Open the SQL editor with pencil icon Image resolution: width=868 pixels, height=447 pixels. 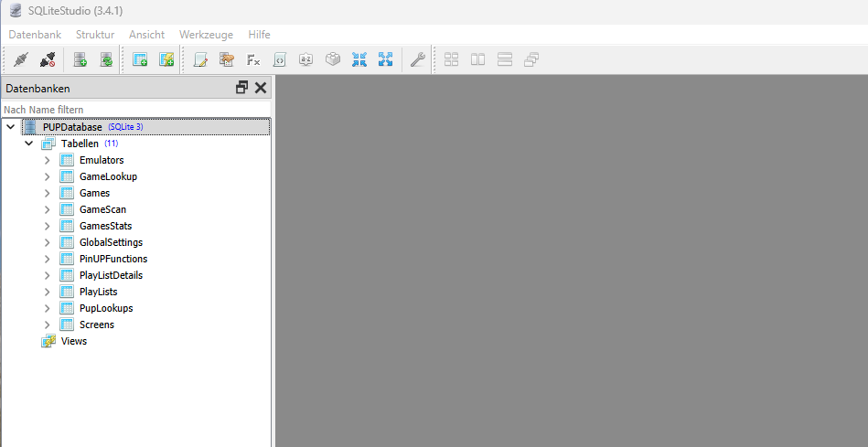200,59
